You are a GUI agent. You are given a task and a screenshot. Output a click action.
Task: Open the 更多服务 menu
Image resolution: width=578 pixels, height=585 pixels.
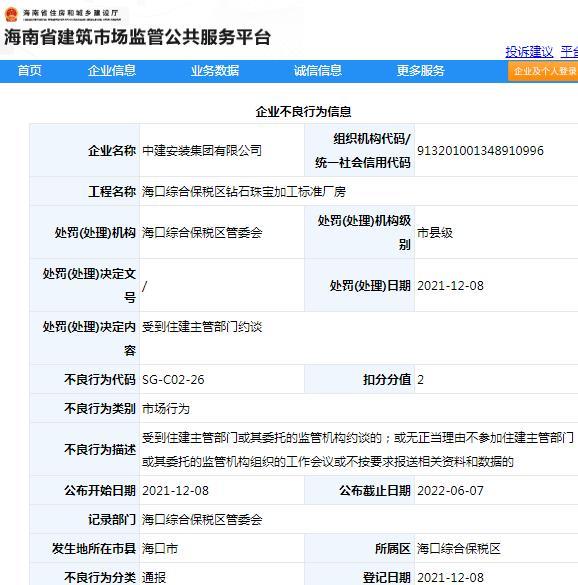click(x=421, y=71)
